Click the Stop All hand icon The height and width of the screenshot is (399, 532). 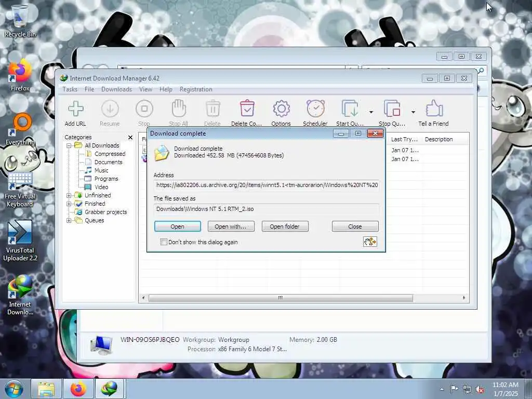click(x=179, y=109)
